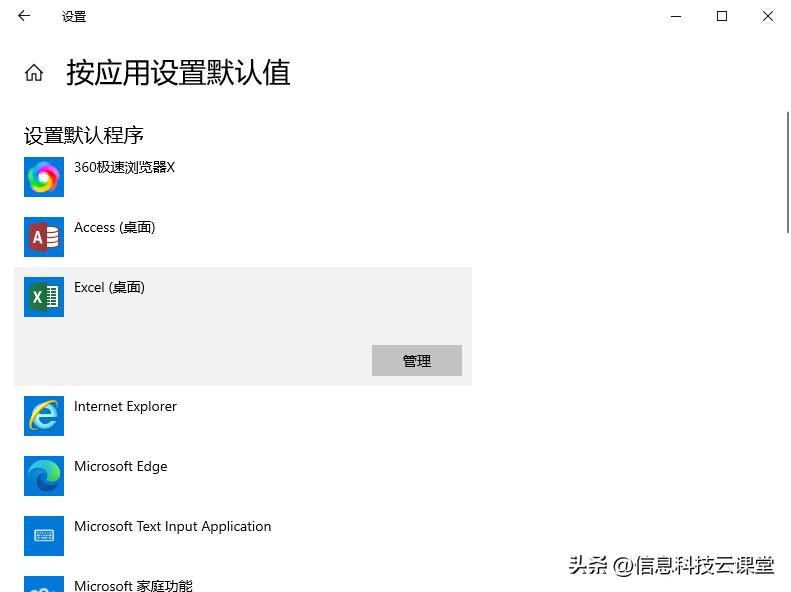Select the Access (桌面) entry text

tap(115, 227)
